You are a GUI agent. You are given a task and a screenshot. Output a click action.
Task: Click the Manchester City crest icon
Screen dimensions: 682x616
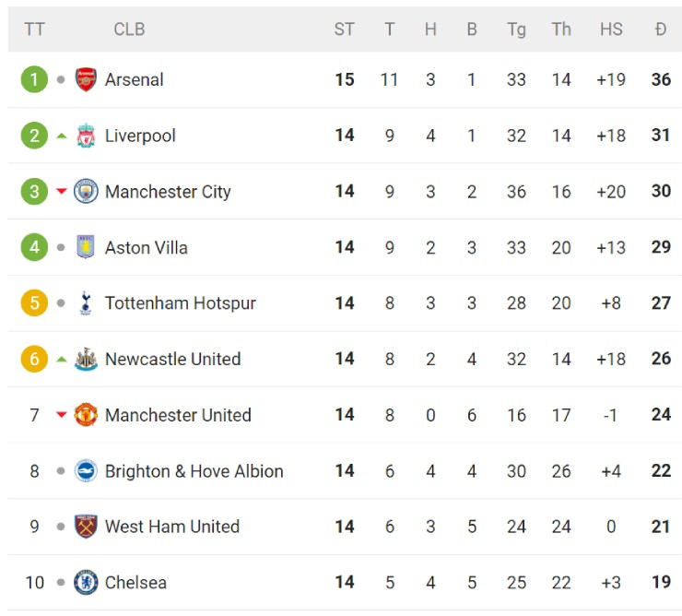click(x=86, y=192)
